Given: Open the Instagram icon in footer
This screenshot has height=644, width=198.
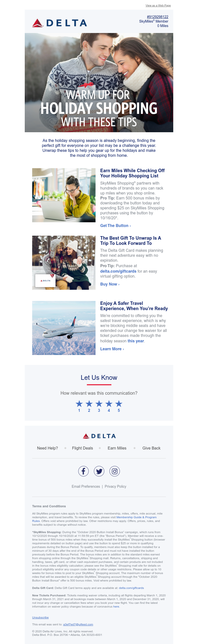Looking at the screenshot, I should pos(114,471).
